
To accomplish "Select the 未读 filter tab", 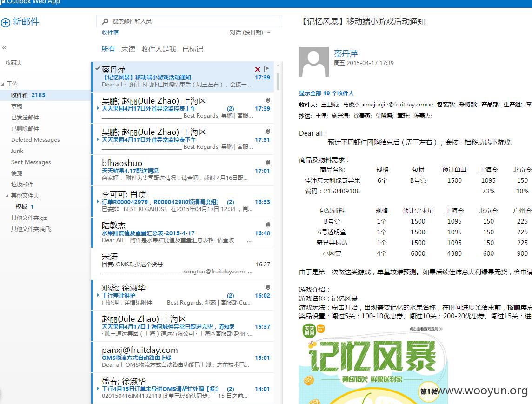I will [128, 49].
